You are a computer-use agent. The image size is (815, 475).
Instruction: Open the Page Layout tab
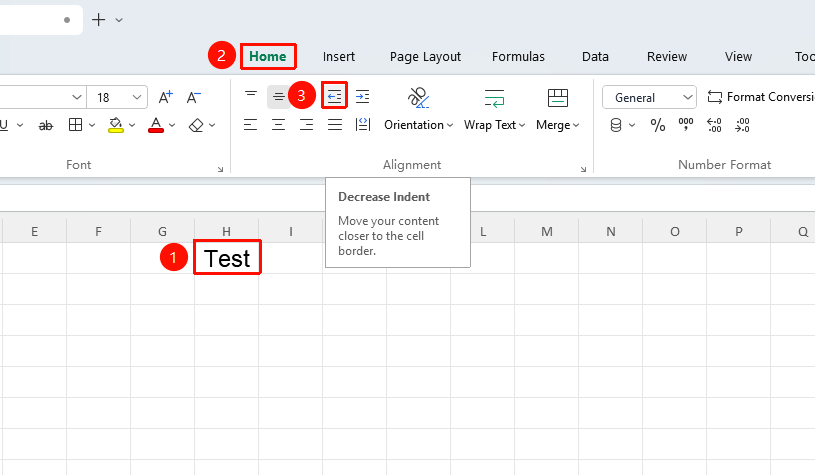[425, 57]
